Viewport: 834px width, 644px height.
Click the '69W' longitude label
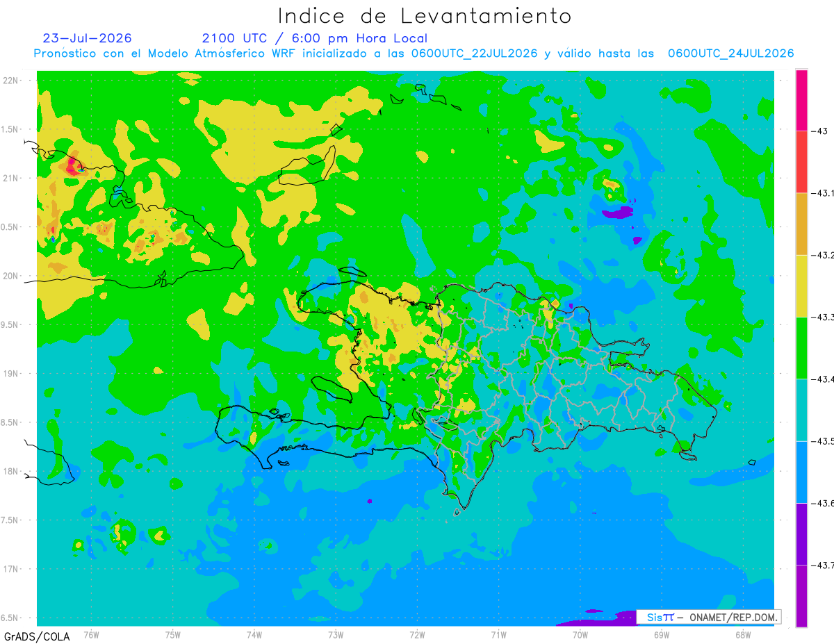coord(662,635)
